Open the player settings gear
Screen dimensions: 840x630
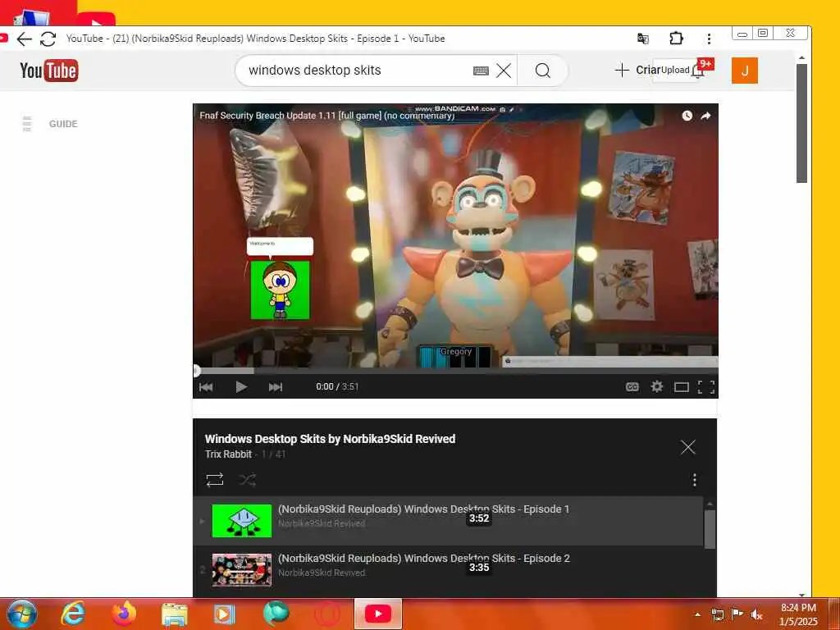[657, 386]
